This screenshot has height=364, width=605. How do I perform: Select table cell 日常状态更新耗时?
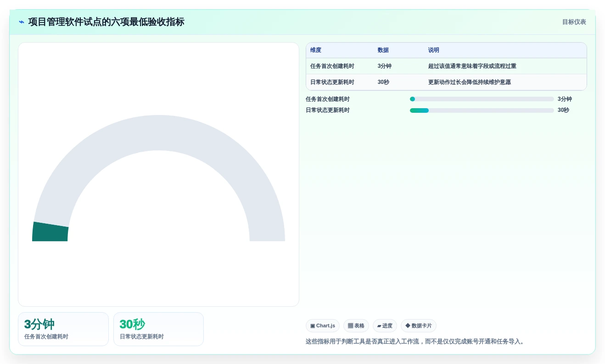tap(332, 82)
